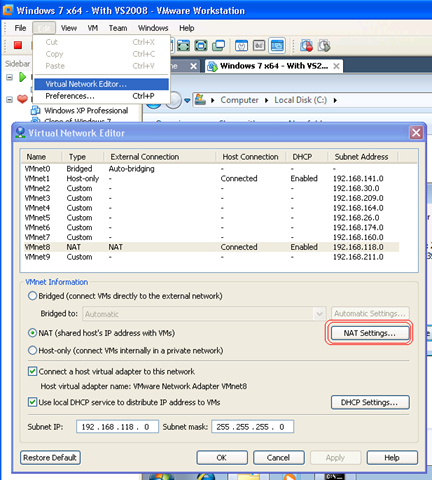432x480 pixels.
Task: Click into the Subnet mask field
Action: coord(252,427)
